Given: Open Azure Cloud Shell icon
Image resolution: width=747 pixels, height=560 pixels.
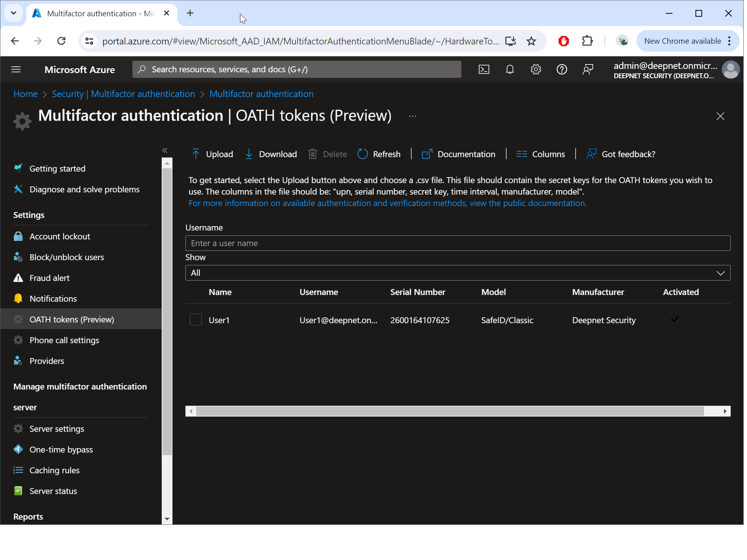Looking at the screenshot, I should click(484, 69).
